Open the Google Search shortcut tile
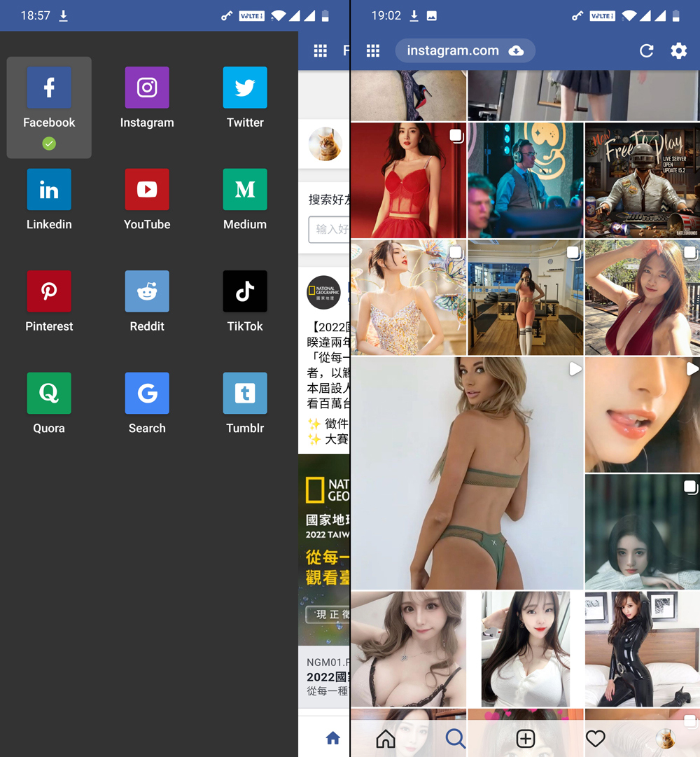Screen dimensions: 700x757 click(x=147, y=403)
